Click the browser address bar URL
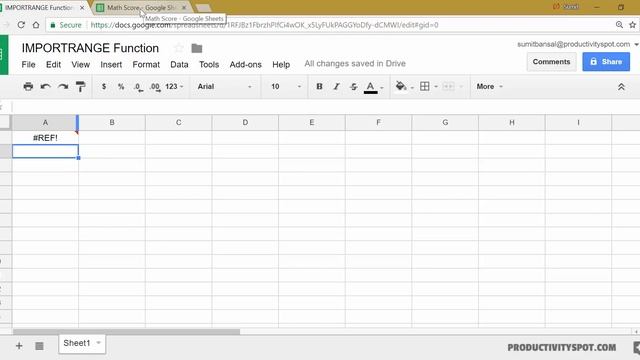Viewport: 640px width, 360px height. [264, 25]
